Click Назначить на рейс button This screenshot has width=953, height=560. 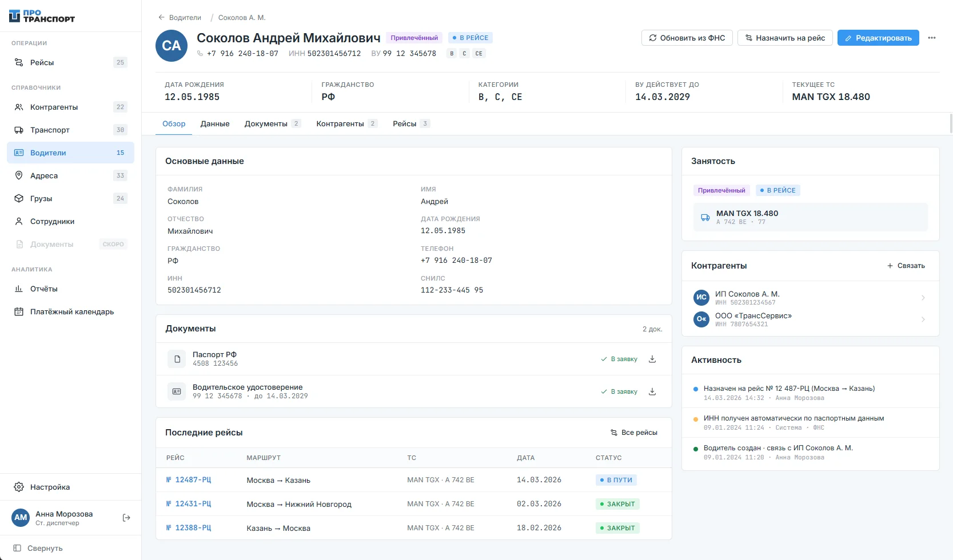point(785,38)
